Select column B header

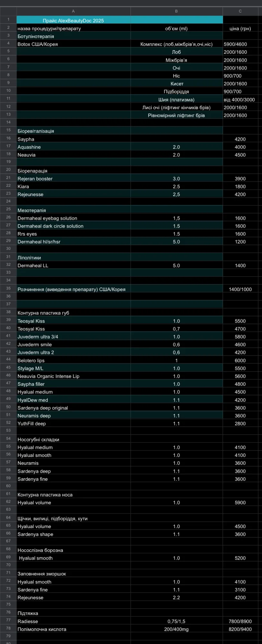176,11
